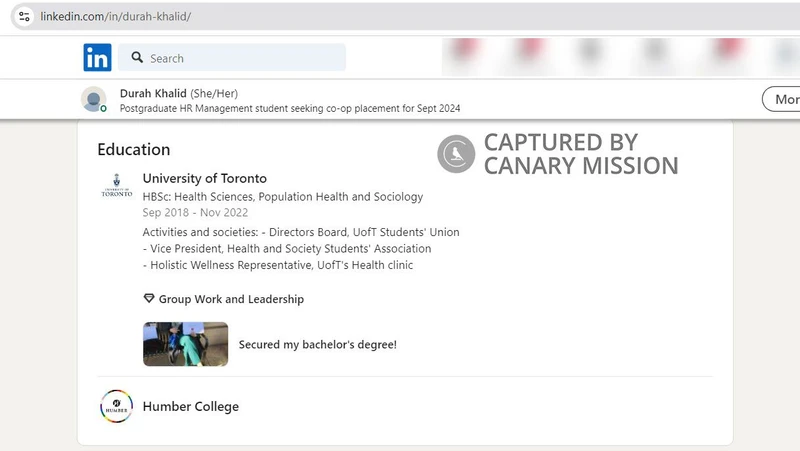
Task: Select the Sep 2018 - Nov 2022 dates
Action: coord(195,212)
